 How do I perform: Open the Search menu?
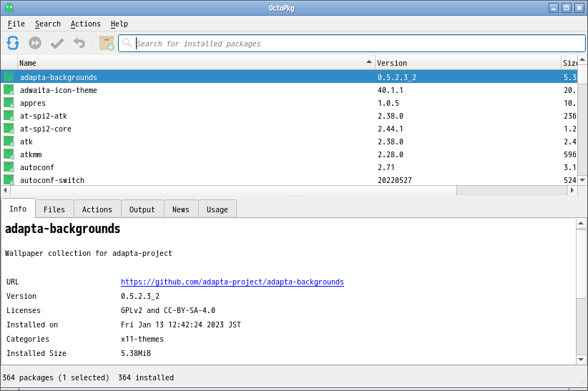(48, 24)
